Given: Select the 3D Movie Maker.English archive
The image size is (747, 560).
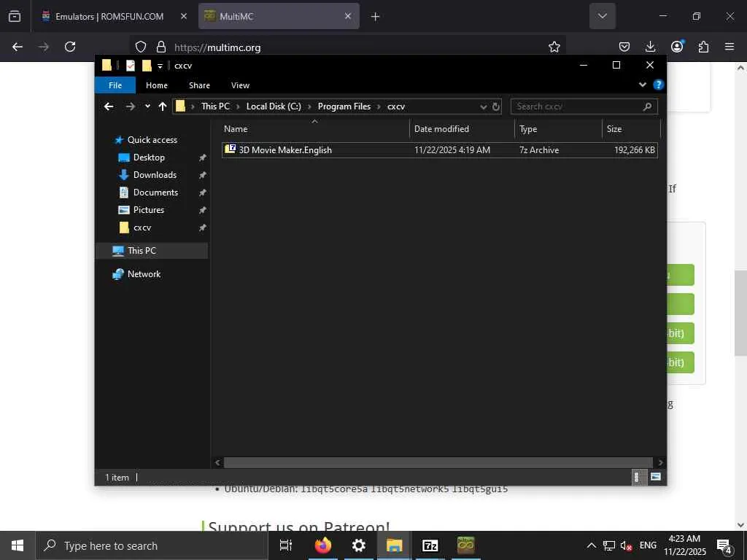Looking at the screenshot, I should pos(439,150).
